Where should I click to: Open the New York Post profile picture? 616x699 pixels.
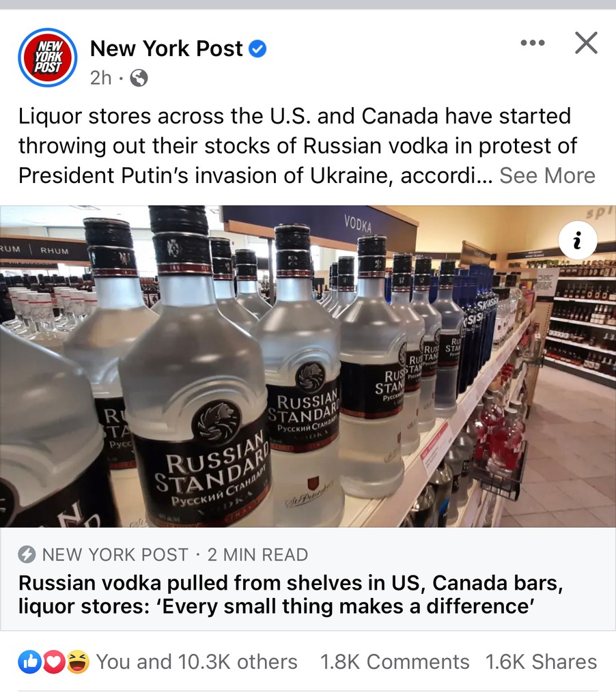click(48, 57)
